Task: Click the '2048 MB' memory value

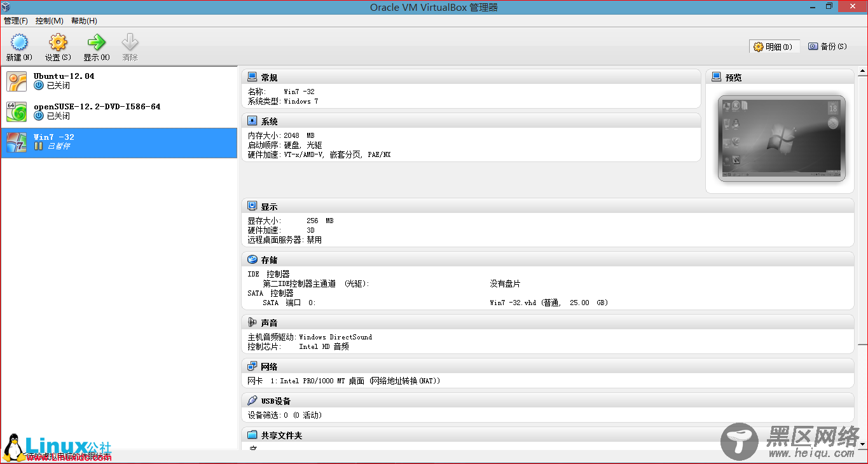Action: 299,135
